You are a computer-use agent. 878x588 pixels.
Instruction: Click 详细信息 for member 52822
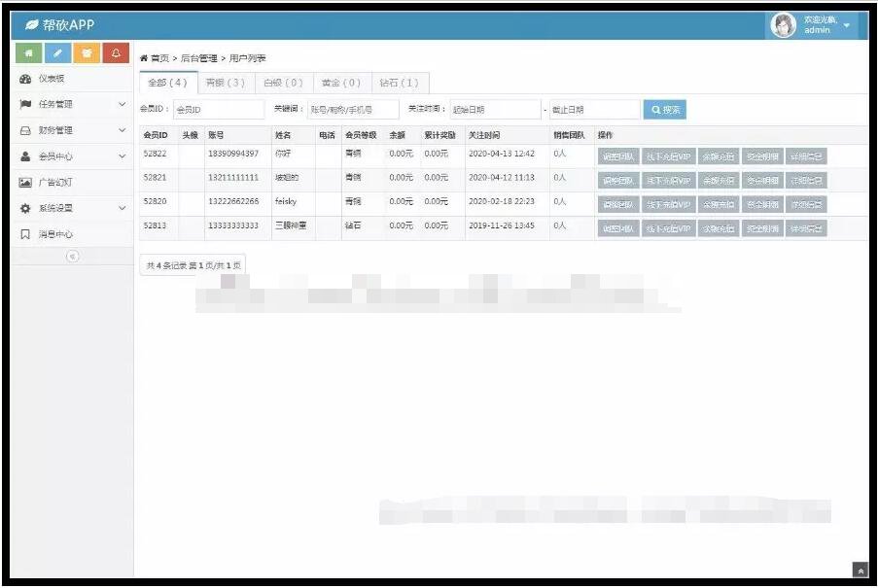[x=806, y=156]
